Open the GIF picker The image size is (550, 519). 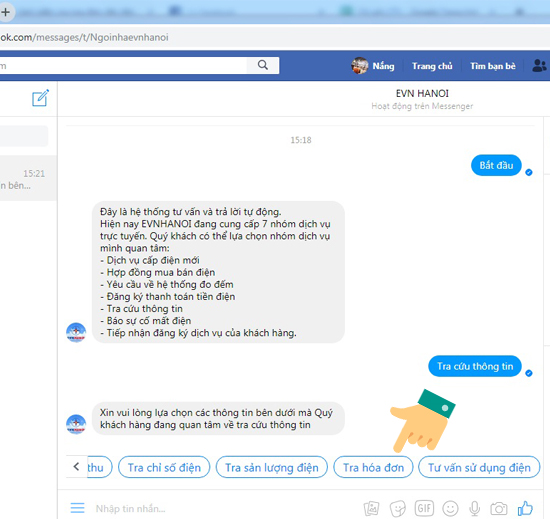(x=424, y=508)
